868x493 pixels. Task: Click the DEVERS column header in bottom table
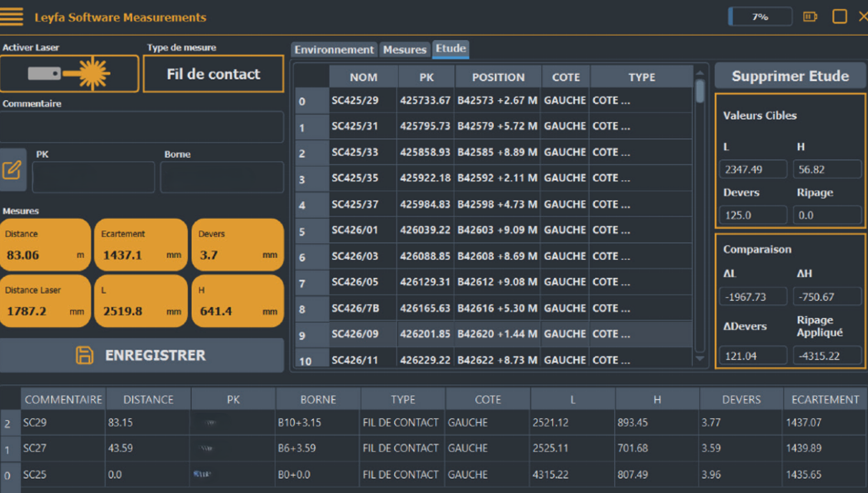[x=741, y=400]
